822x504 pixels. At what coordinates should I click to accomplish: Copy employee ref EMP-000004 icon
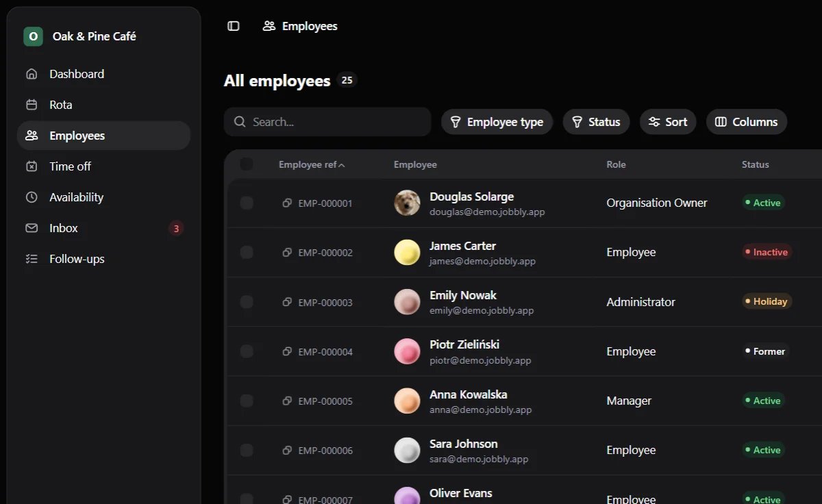click(287, 351)
